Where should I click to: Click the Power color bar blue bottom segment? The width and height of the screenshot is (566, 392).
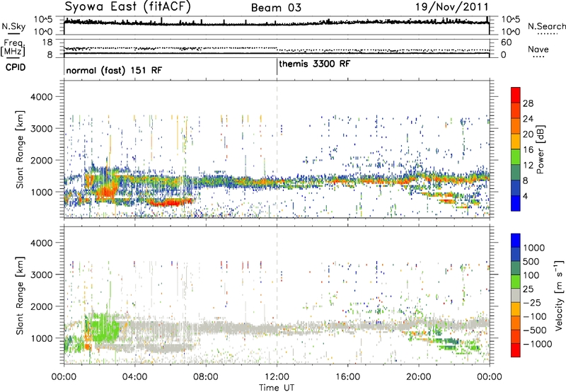click(516, 203)
